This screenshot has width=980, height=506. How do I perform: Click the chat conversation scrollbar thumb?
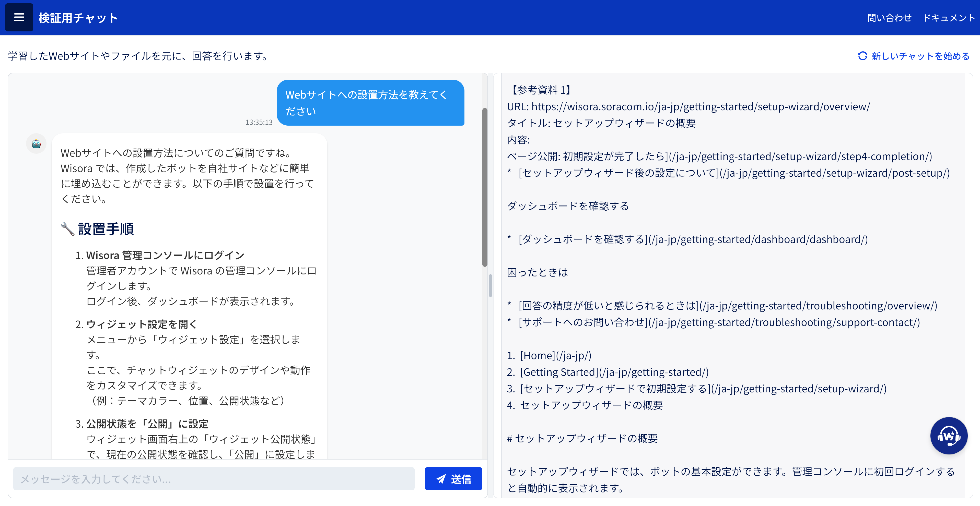(x=485, y=187)
